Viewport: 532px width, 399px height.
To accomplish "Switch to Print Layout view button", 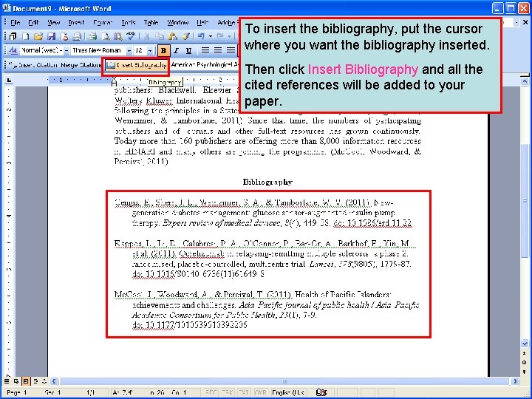I will coord(25,381).
